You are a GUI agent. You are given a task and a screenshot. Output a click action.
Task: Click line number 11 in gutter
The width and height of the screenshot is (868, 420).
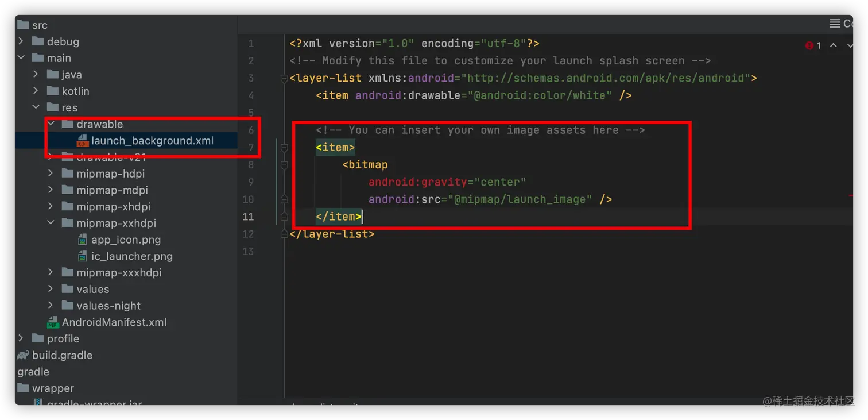[248, 217]
